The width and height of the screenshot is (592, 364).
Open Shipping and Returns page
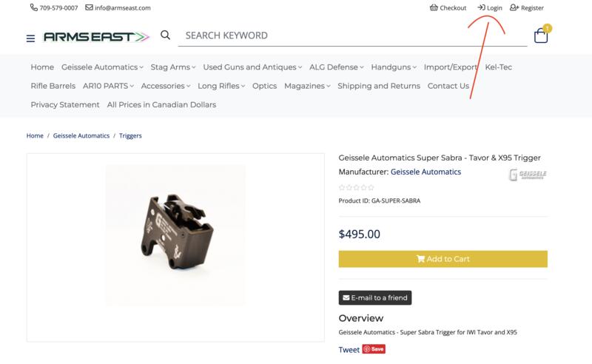point(378,86)
